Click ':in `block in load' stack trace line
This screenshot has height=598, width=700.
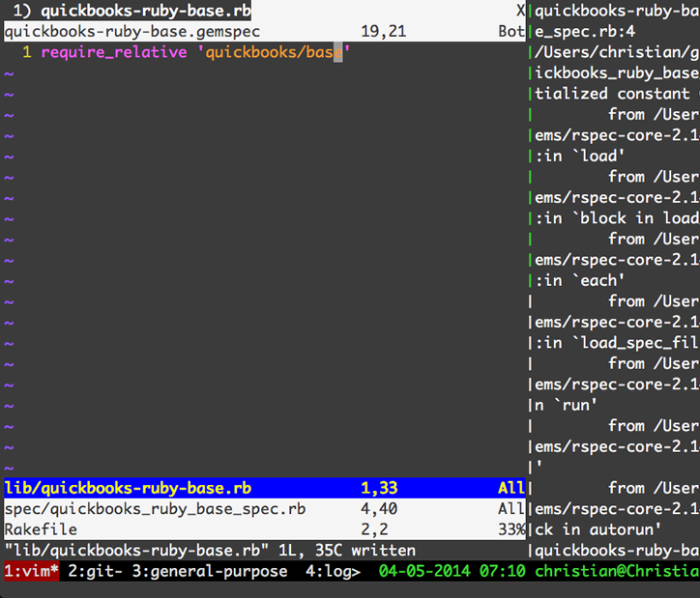tap(617, 218)
